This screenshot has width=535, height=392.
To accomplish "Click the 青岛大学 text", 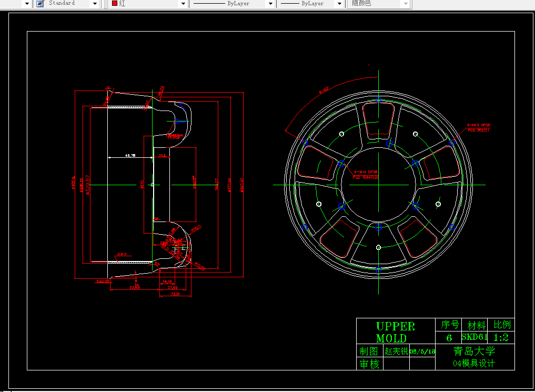I will (x=474, y=351).
